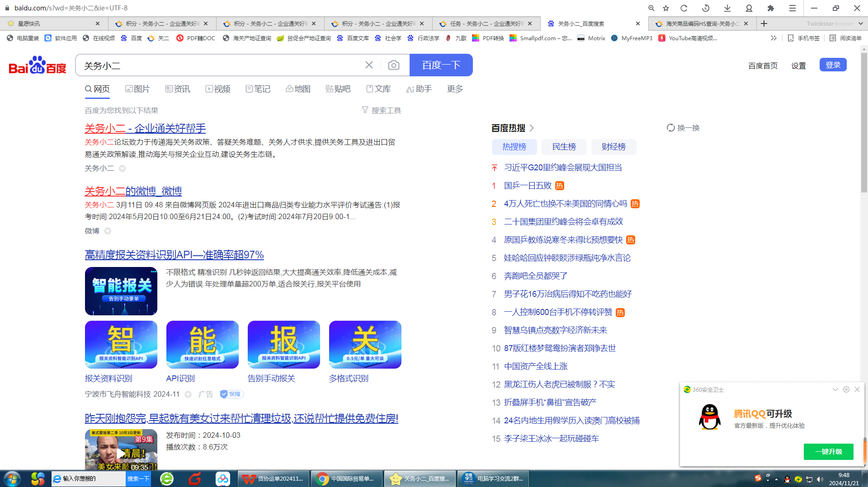The height and width of the screenshot is (487, 868).
Task: Open a new tab with plus icon
Action: click(764, 23)
